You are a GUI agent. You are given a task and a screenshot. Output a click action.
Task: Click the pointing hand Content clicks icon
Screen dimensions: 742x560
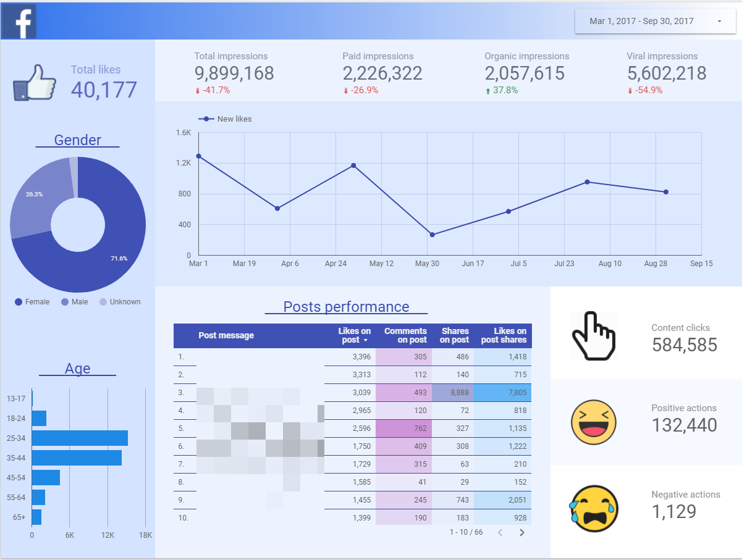click(594, 336)
